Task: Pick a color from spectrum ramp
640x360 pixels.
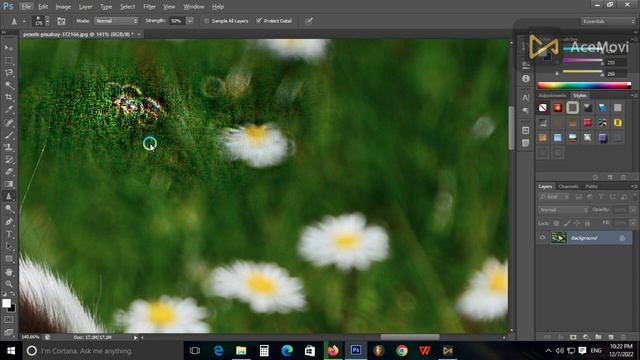Action: click(x=584, y=85)
